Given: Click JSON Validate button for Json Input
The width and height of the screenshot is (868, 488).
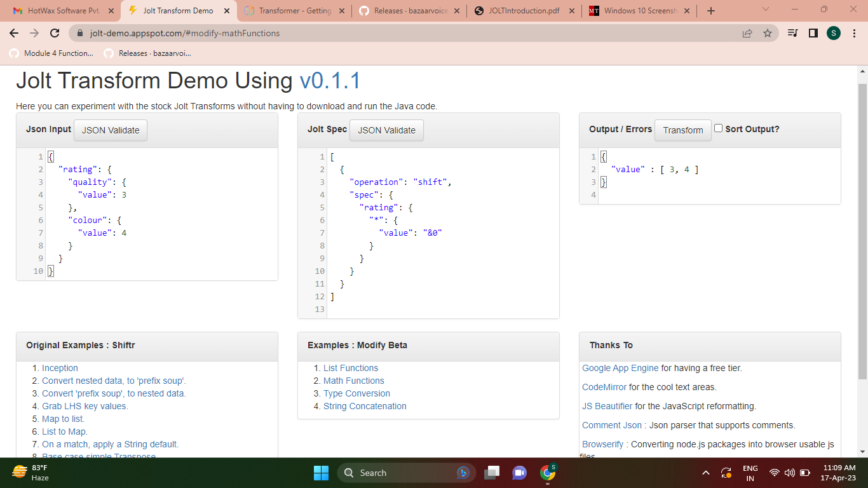Looking at the screenshot, I should (111, 130).
